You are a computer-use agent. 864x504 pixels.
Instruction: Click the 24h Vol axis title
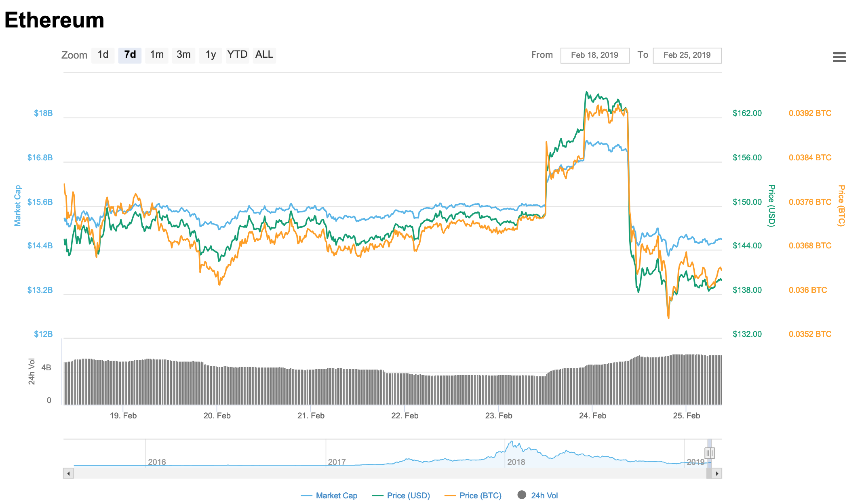pos(32,372)
